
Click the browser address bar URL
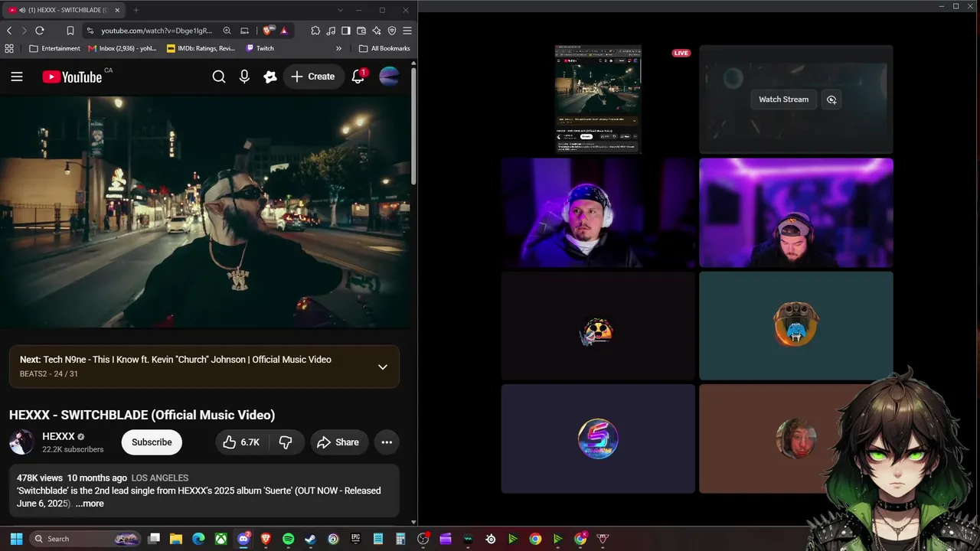[x=157, y=31]
